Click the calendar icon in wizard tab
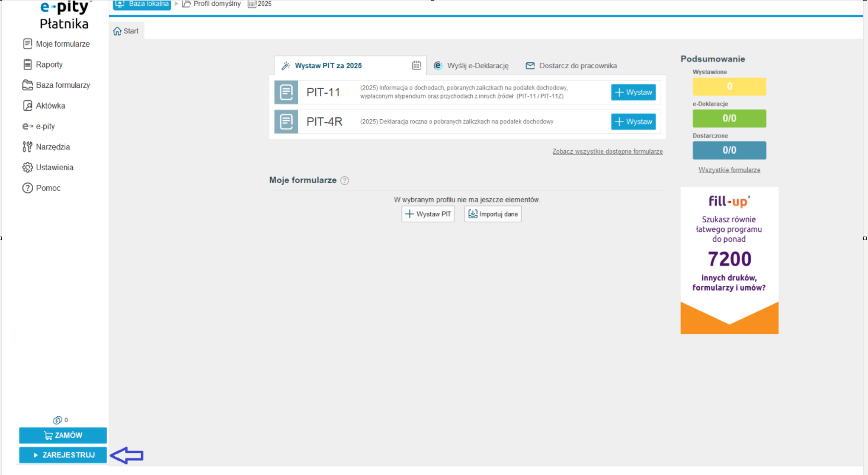The width and height of the screenshot is (868, 475). tap(417, 65)
